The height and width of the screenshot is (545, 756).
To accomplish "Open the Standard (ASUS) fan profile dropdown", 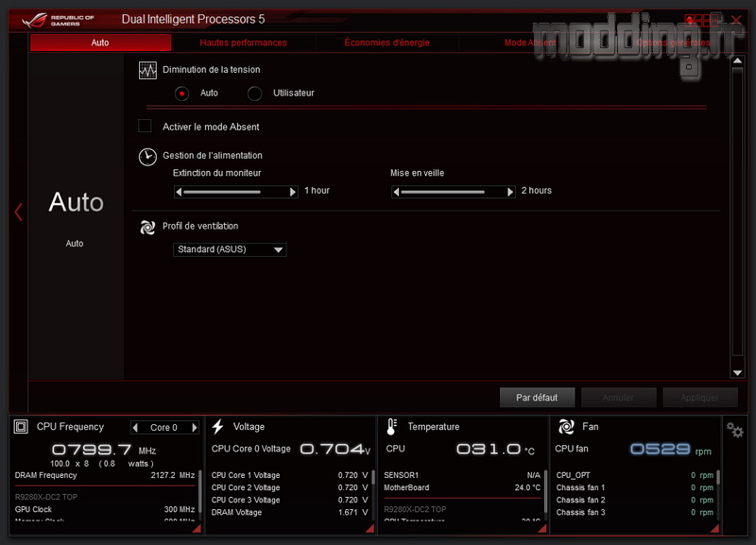I will pyautogui.click(x=230, y=249).
